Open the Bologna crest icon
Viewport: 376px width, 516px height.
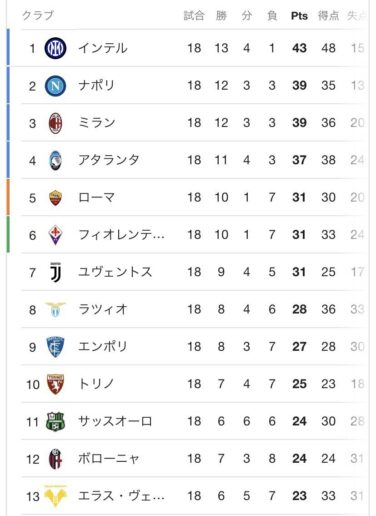[55, 459]
